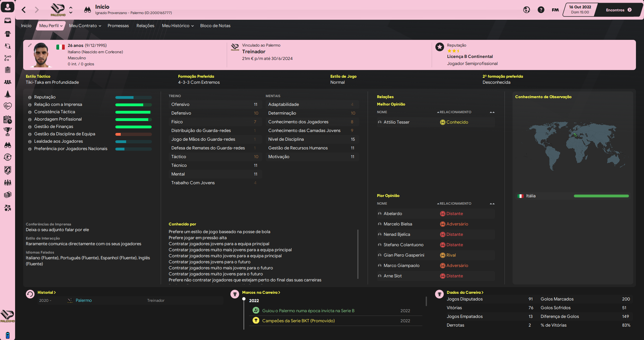Open the date 16 Out 2022 panel

[x=580, y=9]
